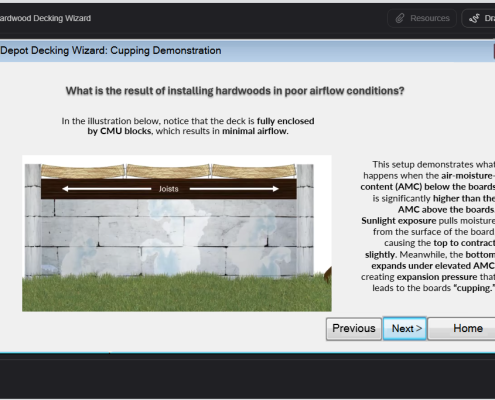Viewport: 495px width, 400px height.
Task: Click the 'Hardwood Decking Wizard' header title
Action: (45, 18)
